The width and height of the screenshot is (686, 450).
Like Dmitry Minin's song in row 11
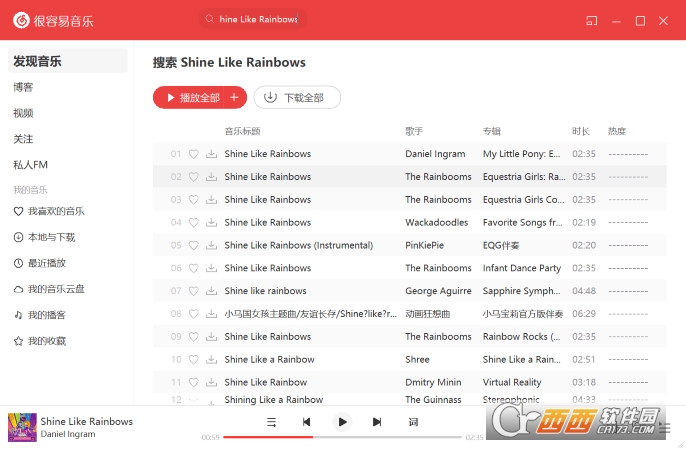pos(193,382)
